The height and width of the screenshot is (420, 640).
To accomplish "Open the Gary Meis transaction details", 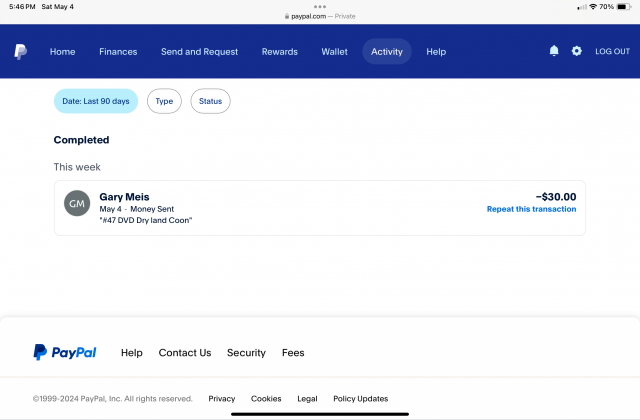I will [300, 208].
